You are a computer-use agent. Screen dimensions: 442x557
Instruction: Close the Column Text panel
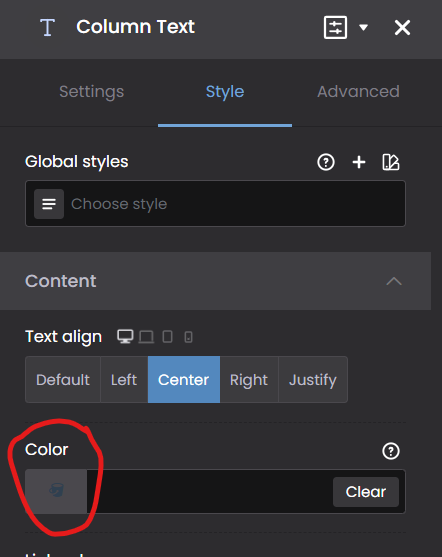click(402, 27)
